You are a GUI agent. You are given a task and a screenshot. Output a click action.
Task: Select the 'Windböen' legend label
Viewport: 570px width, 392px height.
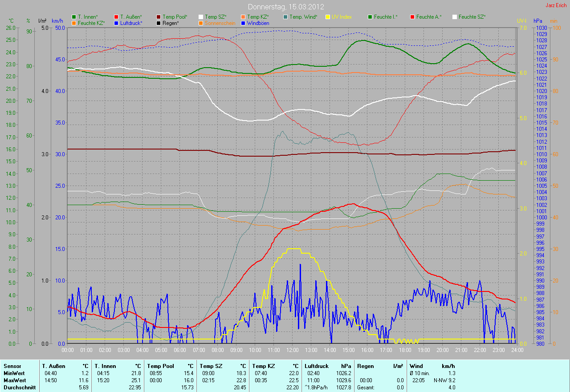pos(258,23)
